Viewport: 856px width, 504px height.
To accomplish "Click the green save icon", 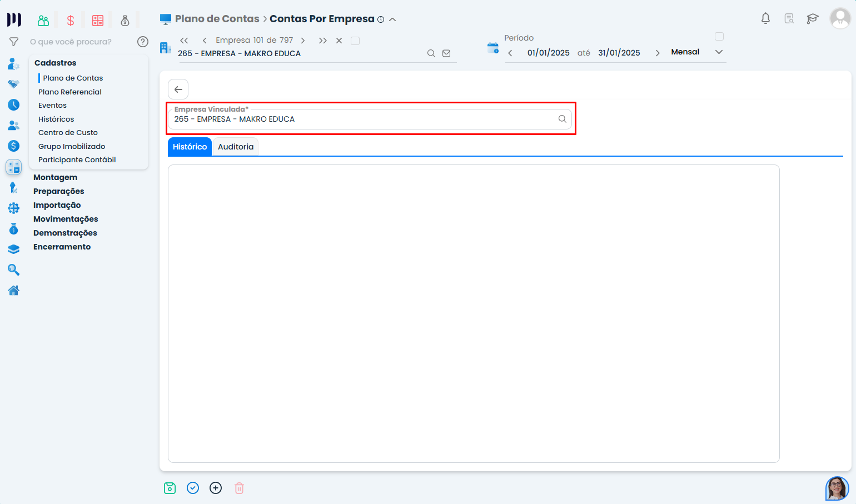I will click(x=170, y=488).
